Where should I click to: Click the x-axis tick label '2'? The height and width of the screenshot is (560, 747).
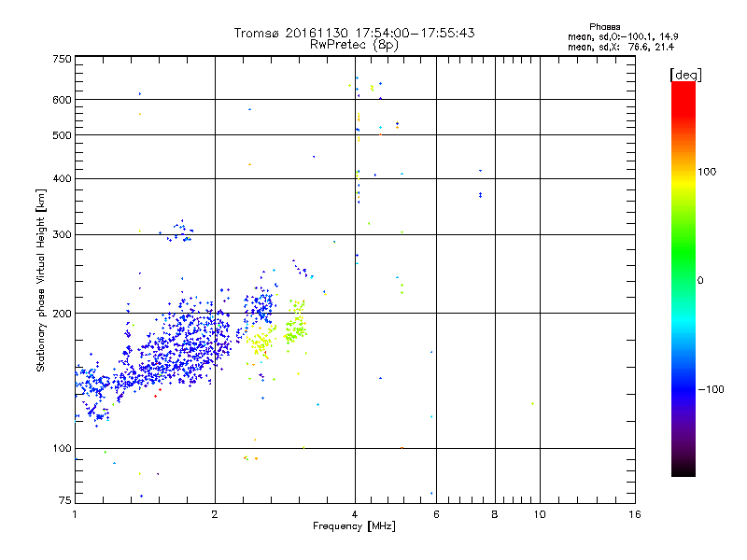click(215, 514)
